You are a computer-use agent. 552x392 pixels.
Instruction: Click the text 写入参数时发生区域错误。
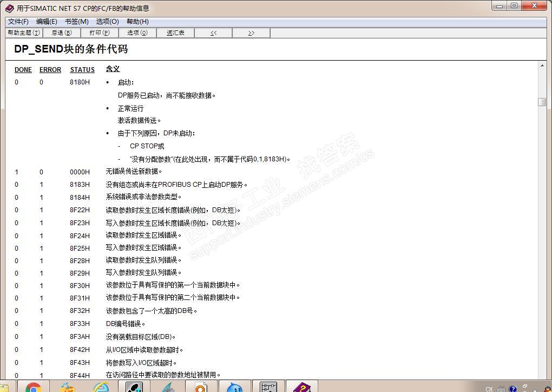click(x=143, y=248)
